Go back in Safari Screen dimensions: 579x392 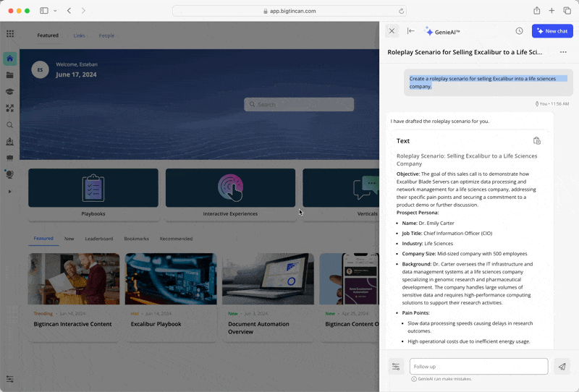click(x=69, y=11)
